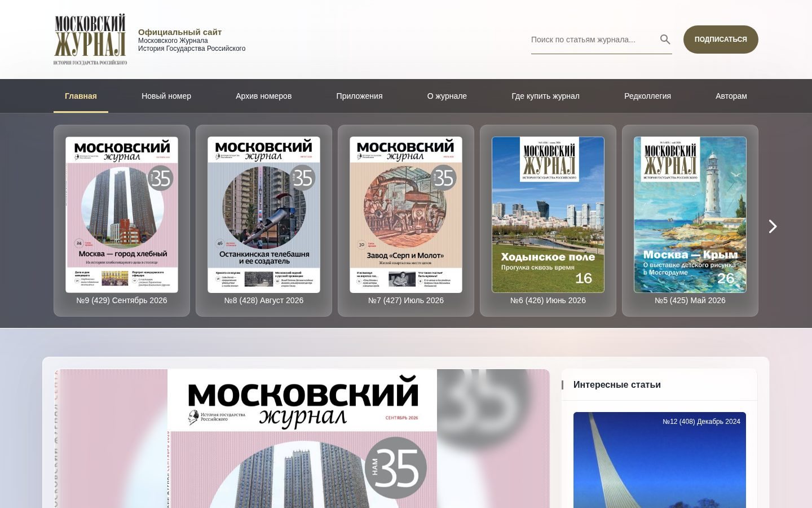Open the December 2024 interesting article image

pyautogui.click(x=660, y=460)
